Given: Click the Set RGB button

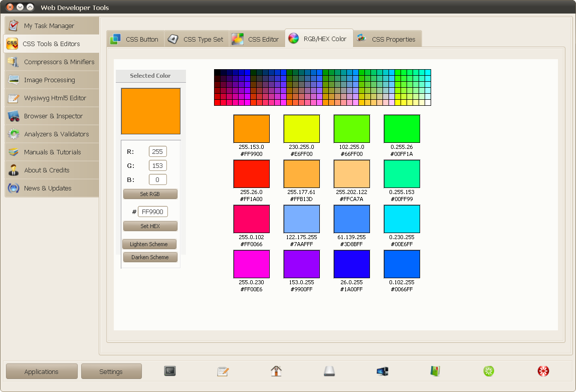Looking at the screenshot, I should 150,194.
